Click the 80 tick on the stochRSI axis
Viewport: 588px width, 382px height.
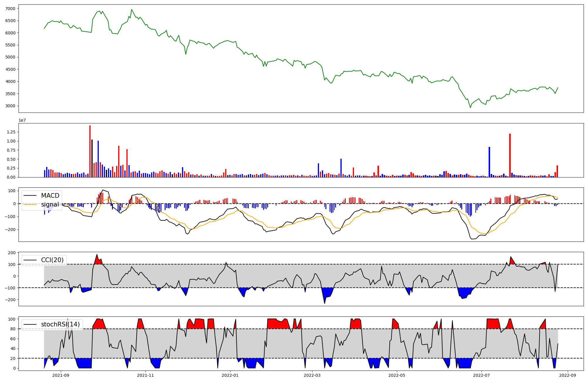pos(13,329)
